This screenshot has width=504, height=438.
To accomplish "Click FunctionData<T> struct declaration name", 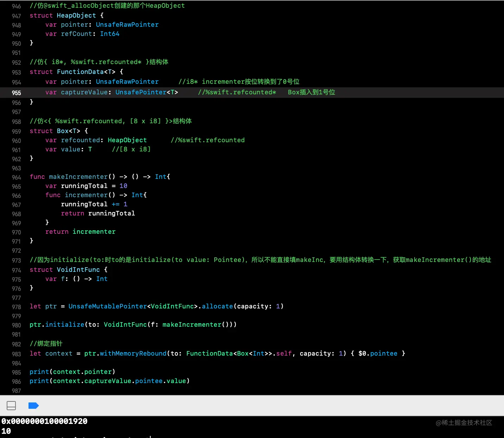I will point(86,72).
